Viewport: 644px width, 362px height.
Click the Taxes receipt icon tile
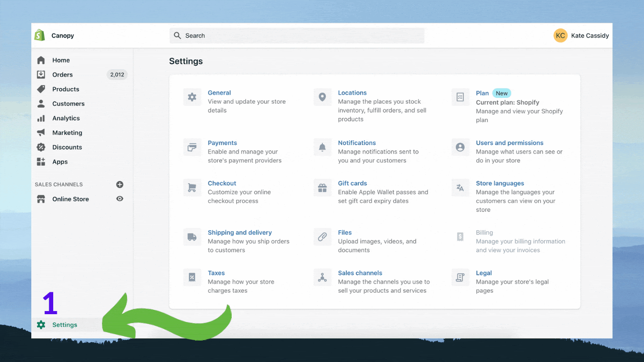pyautogui.click(x=192, y=278)
